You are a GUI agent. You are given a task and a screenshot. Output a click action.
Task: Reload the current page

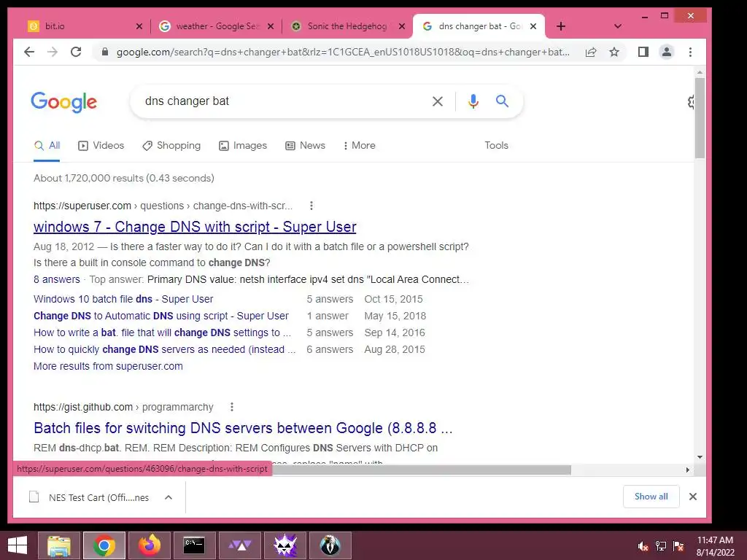point(76,52)
